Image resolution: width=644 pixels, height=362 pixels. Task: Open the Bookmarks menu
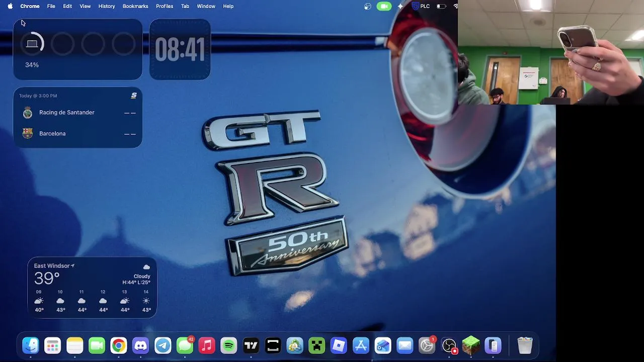tap(135, 6)
